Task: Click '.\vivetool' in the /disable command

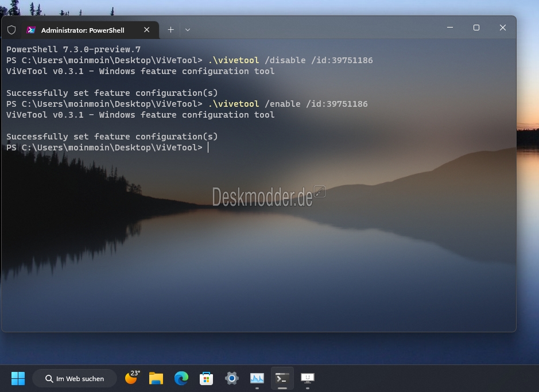Action: [x=234, y=60]
